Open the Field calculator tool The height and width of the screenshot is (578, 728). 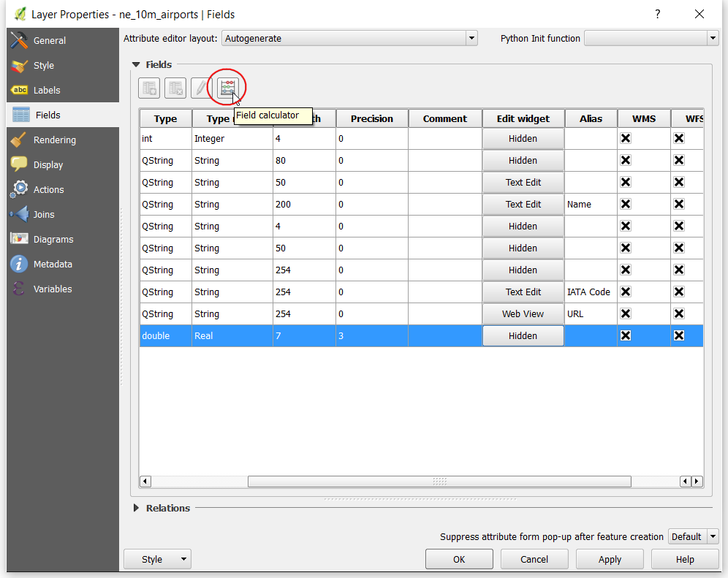click(x=227, y=88)
